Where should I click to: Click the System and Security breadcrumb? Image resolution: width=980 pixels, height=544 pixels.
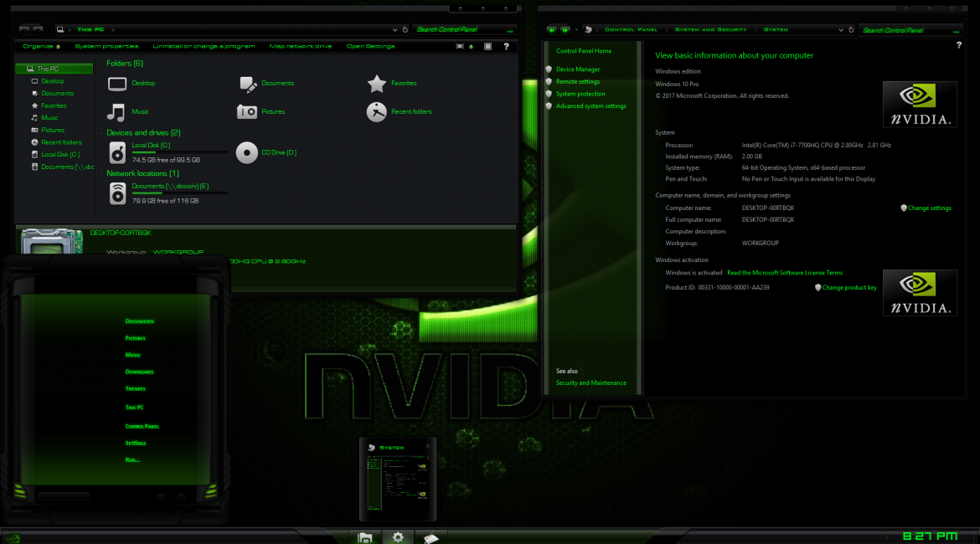tap(710, 29)
